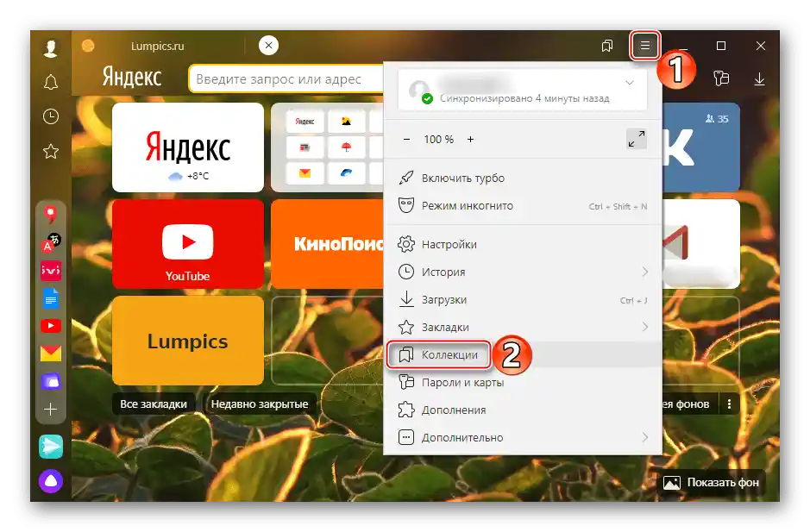Open the Дополнительно menu item
Viewport: 810px width, 532px height.
pyautogui.click(x=523, y=437)
